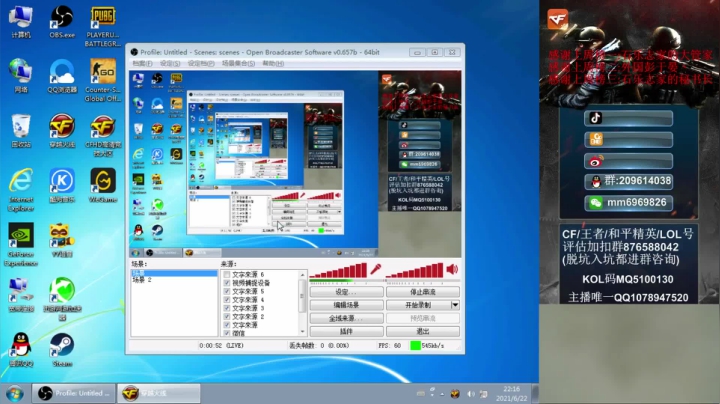Select the CFHD desktop shortcut
Viewport: 720px width, 404px height.
103,135
